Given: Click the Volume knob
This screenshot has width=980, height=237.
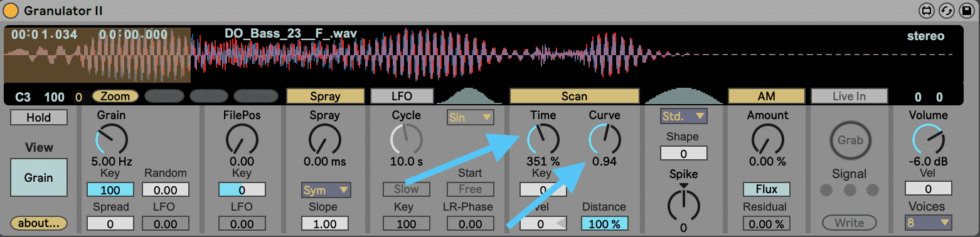Looking at the screenshot, I should [928, 139].
